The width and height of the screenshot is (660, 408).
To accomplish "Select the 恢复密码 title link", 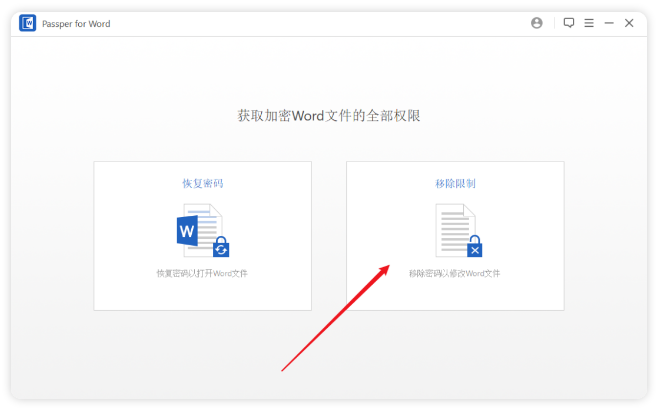I will point(202,184).
